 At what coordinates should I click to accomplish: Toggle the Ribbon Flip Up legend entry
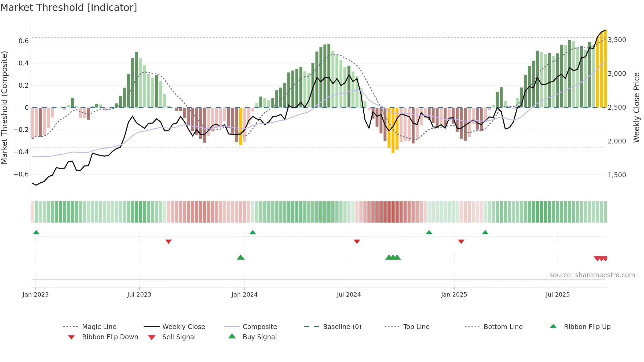(580, 327)
